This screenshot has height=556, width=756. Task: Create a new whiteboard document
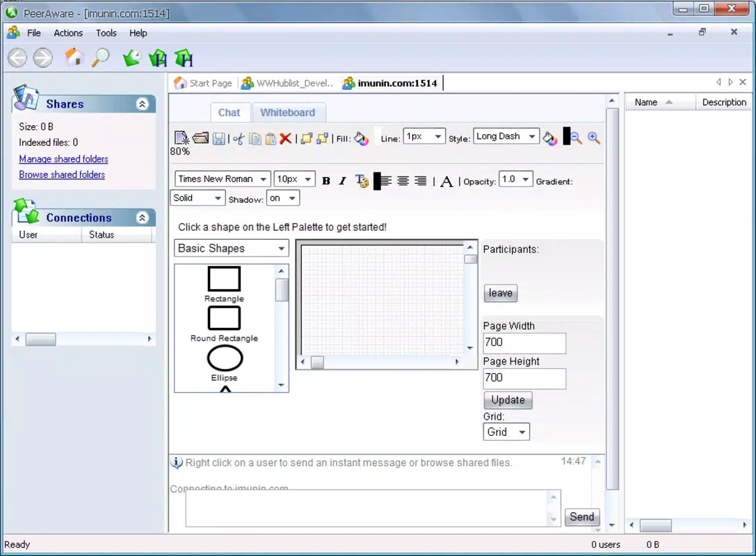tap(182, 138)
